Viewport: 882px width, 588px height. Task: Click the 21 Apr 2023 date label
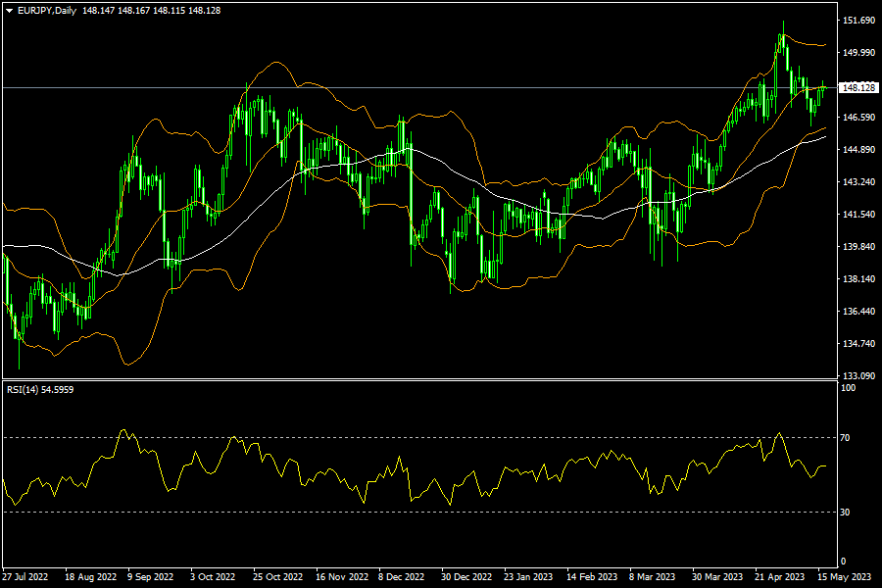tap(780, 577)
